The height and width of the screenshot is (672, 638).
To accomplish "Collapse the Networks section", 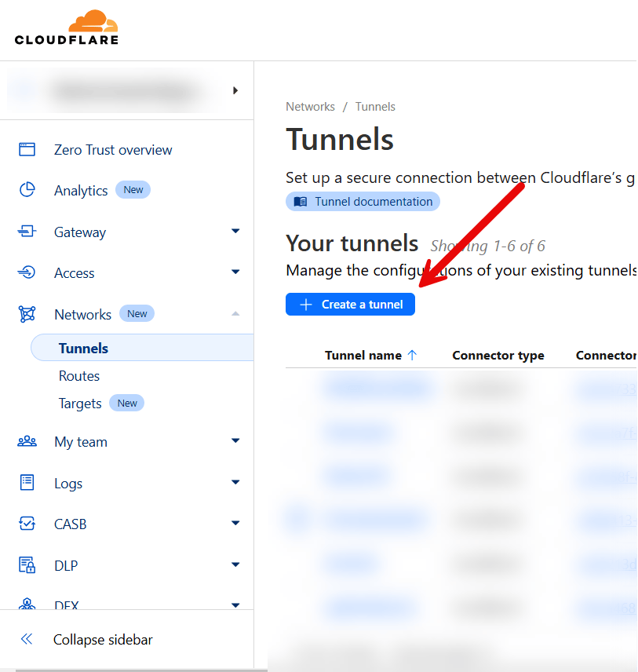I will (235, 312).
